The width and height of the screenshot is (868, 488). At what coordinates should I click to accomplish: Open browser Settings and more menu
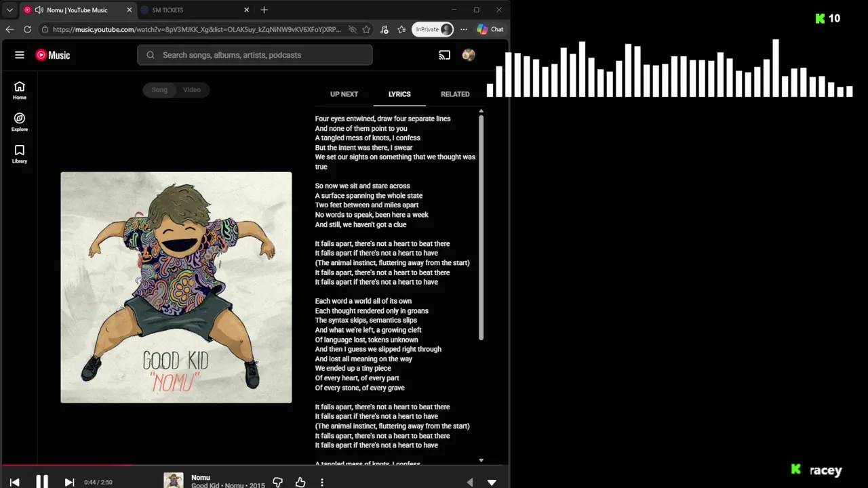click(464, 29)
